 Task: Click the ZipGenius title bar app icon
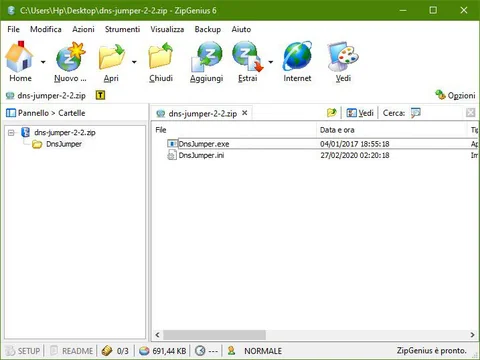[x=11, y=10]
